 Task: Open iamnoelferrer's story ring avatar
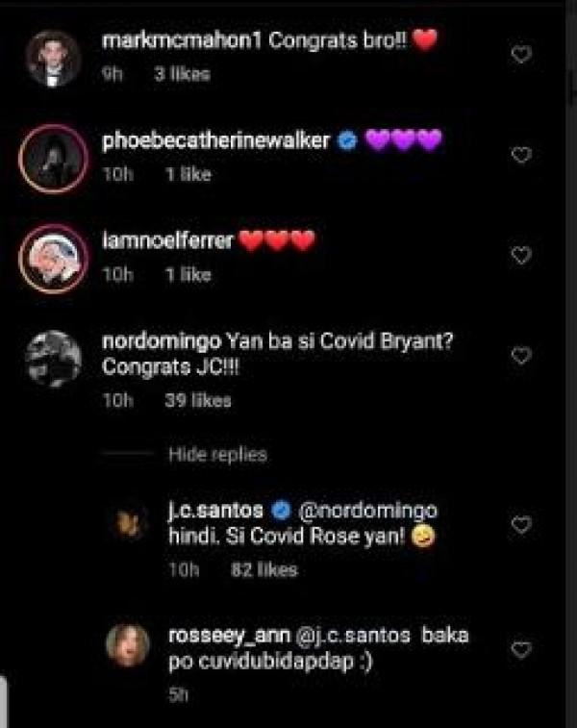click(52, 257)
